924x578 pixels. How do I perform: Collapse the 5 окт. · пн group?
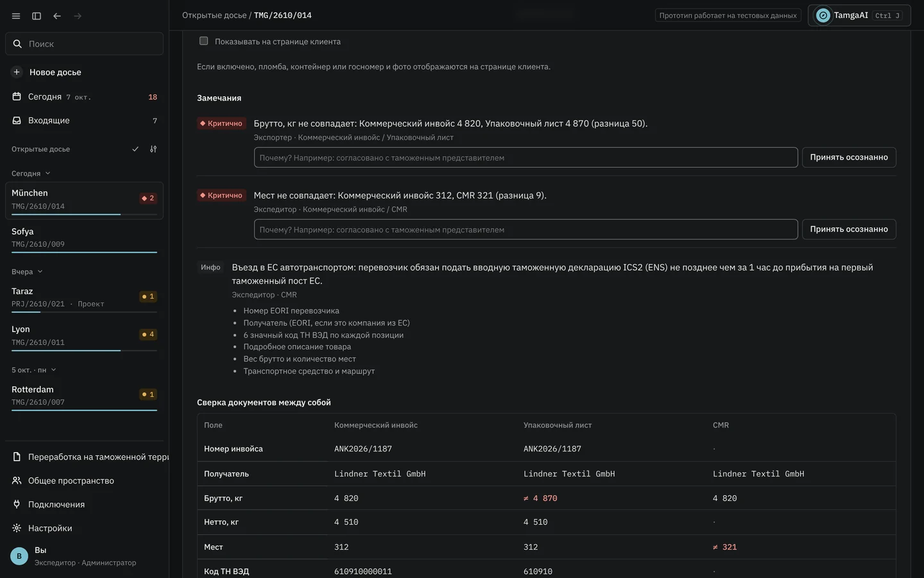point(34,370)
